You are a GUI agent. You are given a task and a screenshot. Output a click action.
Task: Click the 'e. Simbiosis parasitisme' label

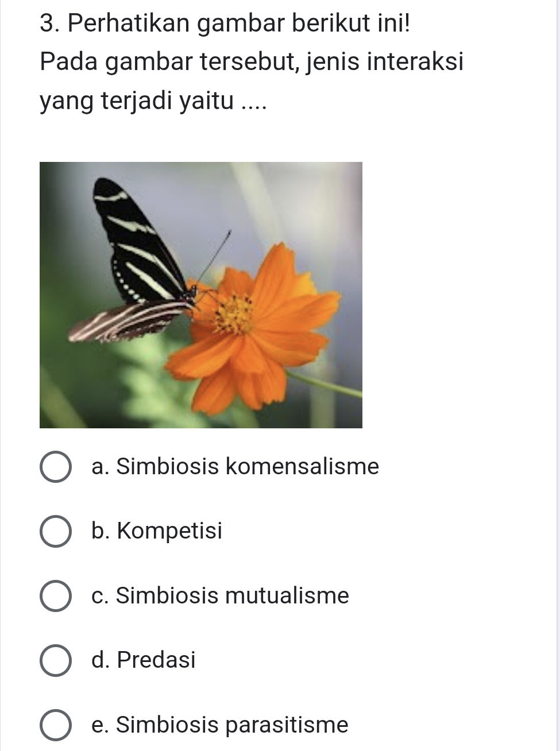point(219,725)
